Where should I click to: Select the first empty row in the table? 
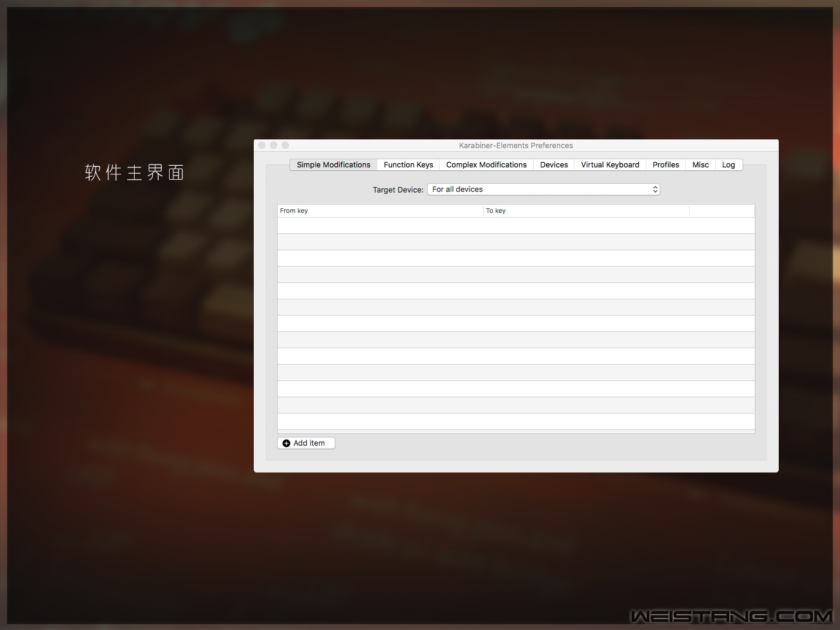(516, 226)
